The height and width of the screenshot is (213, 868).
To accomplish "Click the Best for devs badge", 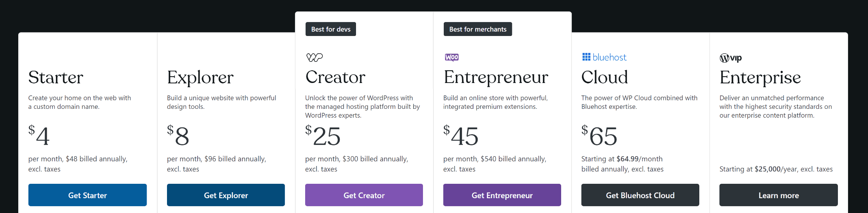I will (331, 29).
